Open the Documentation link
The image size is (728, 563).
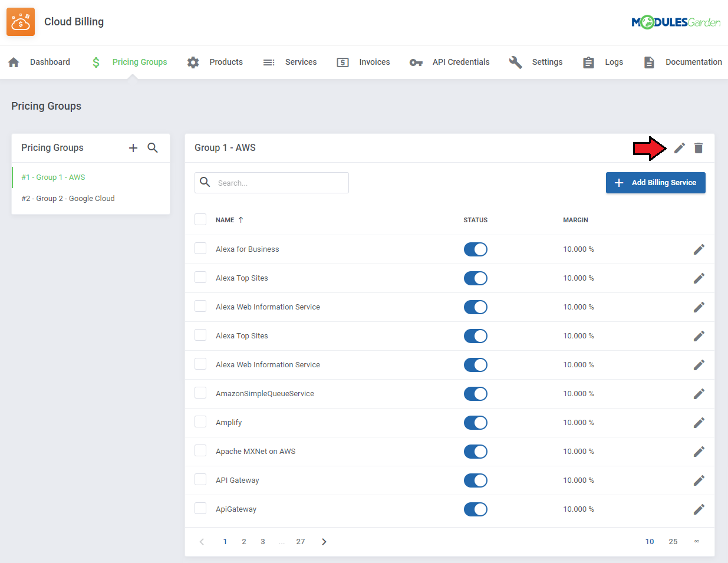(694, 62)
